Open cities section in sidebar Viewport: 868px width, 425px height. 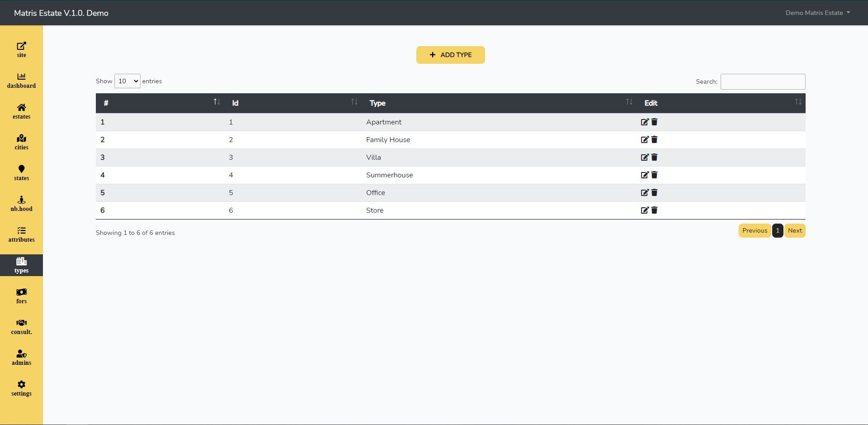21,142
